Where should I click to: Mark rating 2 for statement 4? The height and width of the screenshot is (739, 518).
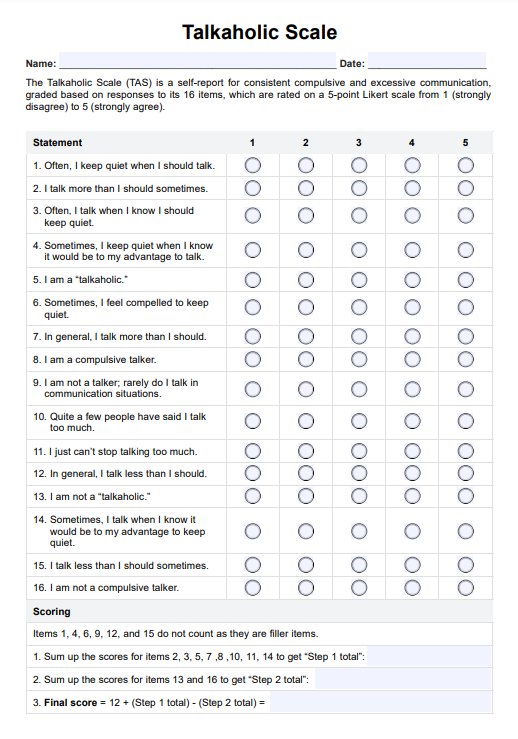click(x=306, y=250)
